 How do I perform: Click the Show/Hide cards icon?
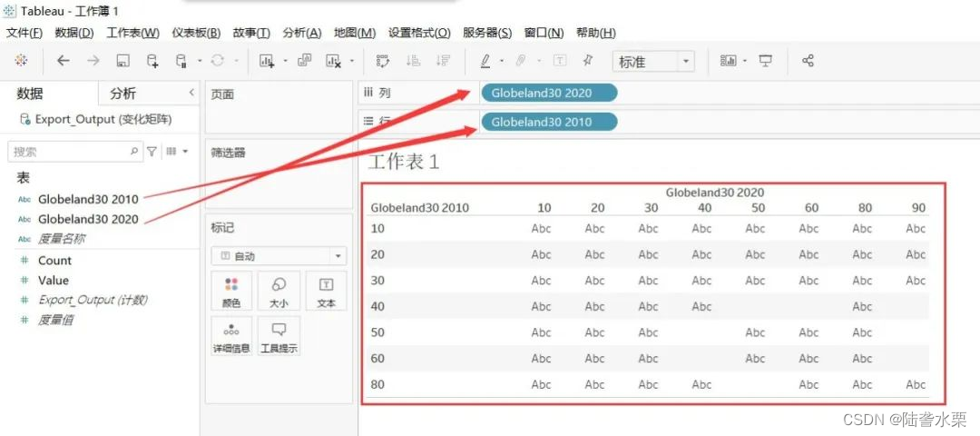(x=728, y=61)
